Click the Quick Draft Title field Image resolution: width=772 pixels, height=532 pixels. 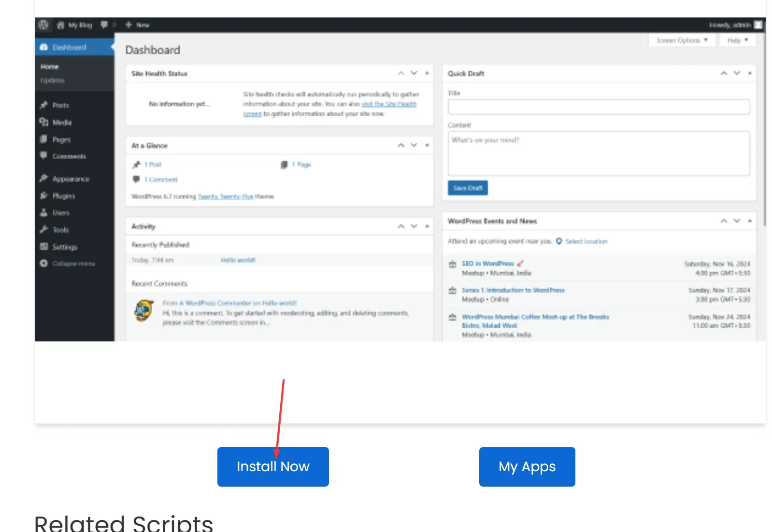[x=599, y=107]
